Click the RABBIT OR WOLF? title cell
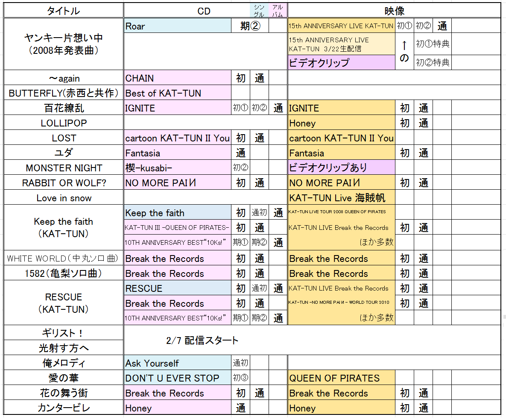 [x=64, y=183]
